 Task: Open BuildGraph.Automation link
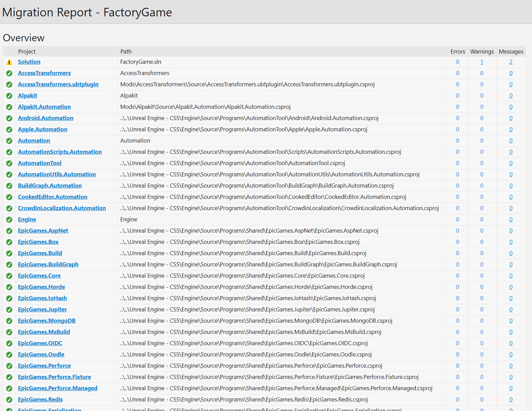(x=50, y=186)
